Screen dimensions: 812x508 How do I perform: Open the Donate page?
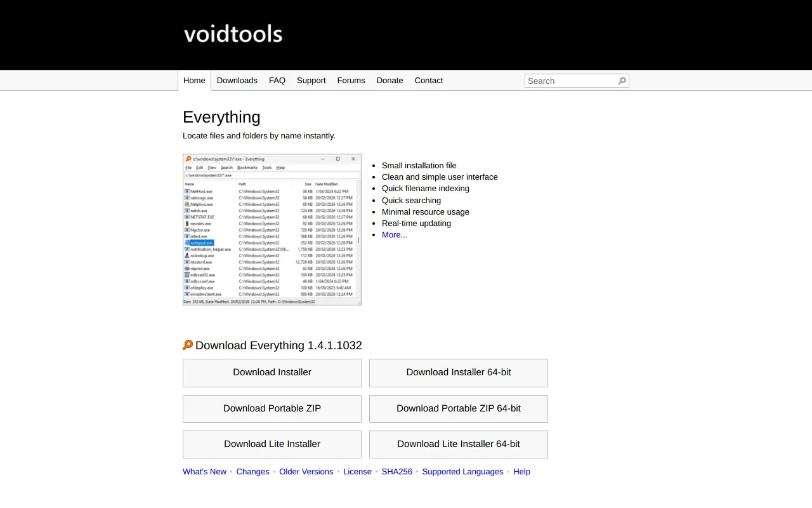pyautogui.click(x=390, y=81)
